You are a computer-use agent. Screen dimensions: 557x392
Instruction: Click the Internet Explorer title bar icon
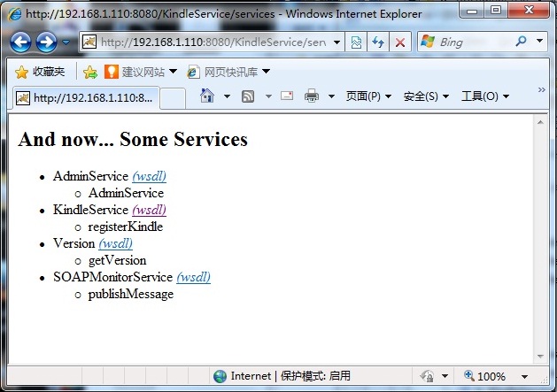14,14
